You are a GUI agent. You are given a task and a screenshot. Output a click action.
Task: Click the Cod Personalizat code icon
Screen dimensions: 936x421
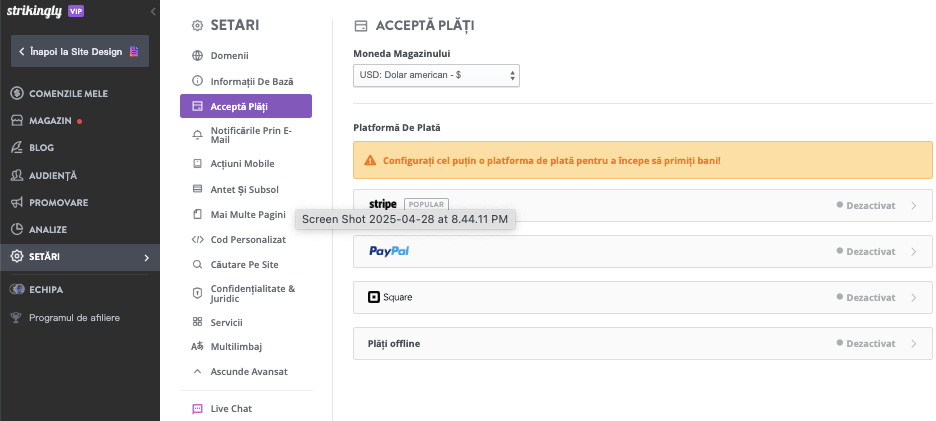pos(197,239)
